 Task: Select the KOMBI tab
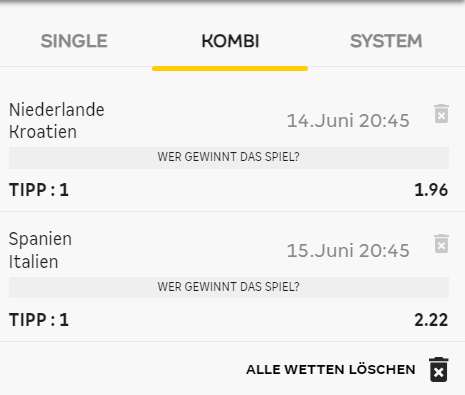click(x=230, y=41)
